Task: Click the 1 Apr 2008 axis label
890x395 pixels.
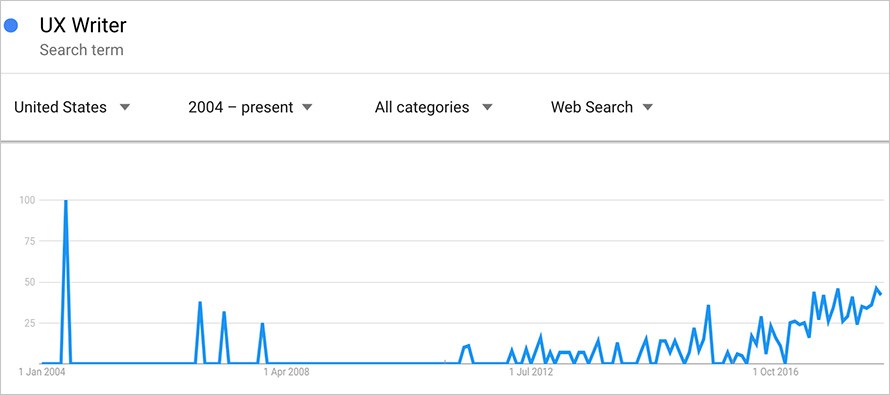Action: click(x=287, y=372)
